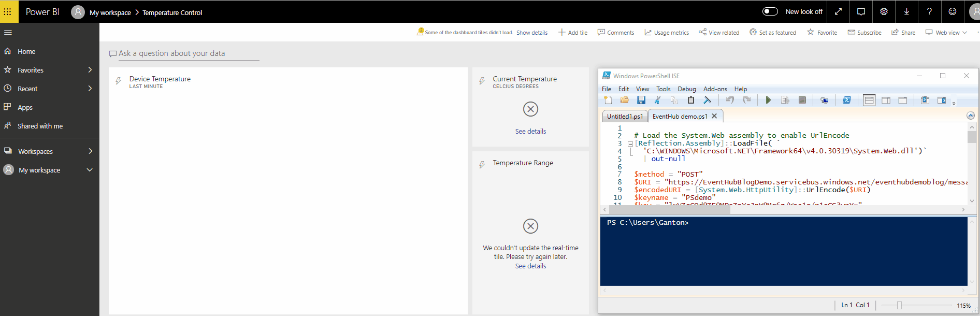Image resolution: width=980 pixels, height=316 pixels.
Task: Open the notifications chat icon in Power BI header
Action: click(x=861, y=11)
